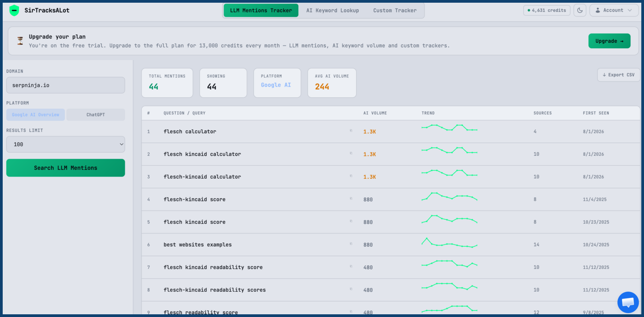Click Search LLM Mentions button
Viewport: 644px width, 317px height.
coord(65,168)
